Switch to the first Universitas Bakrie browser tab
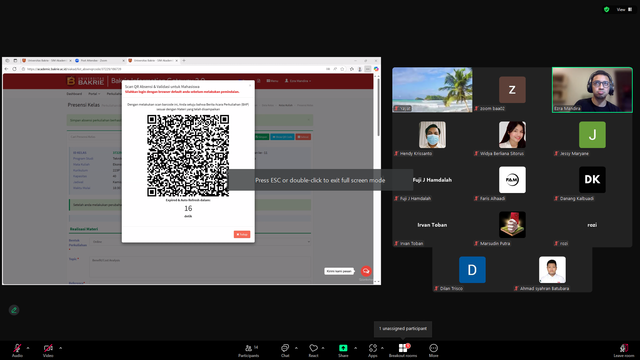 pos(46,60)
